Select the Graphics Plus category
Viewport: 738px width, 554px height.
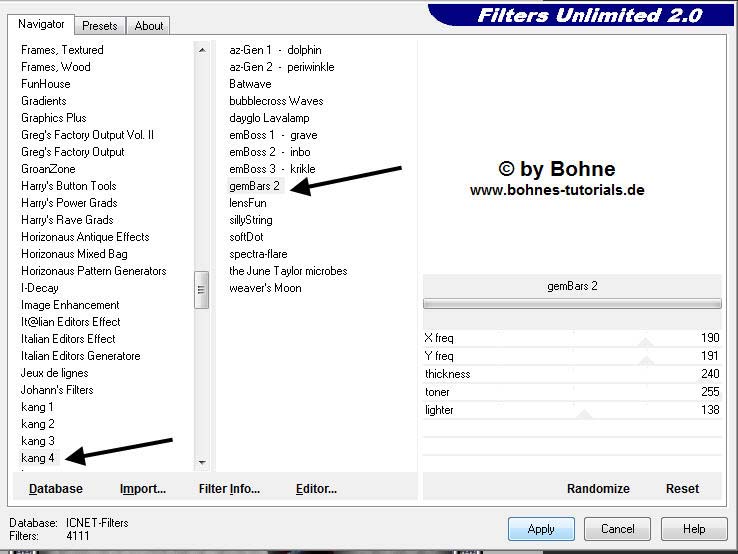[54, 118]
